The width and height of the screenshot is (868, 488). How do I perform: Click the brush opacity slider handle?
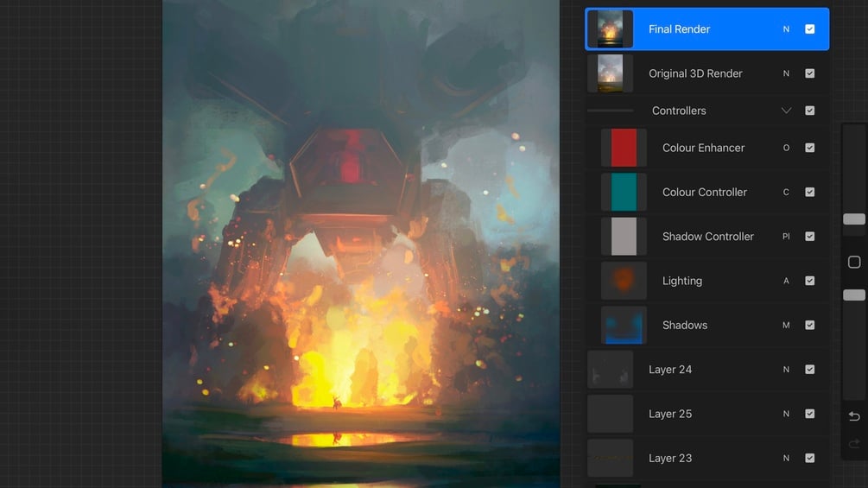[x=854, y=295]
